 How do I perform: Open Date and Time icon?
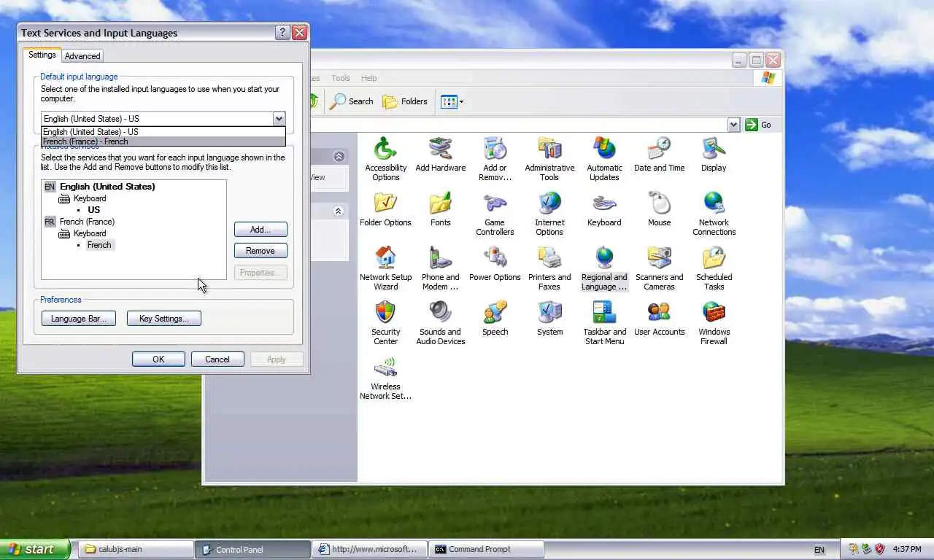(x=659, y=154)
